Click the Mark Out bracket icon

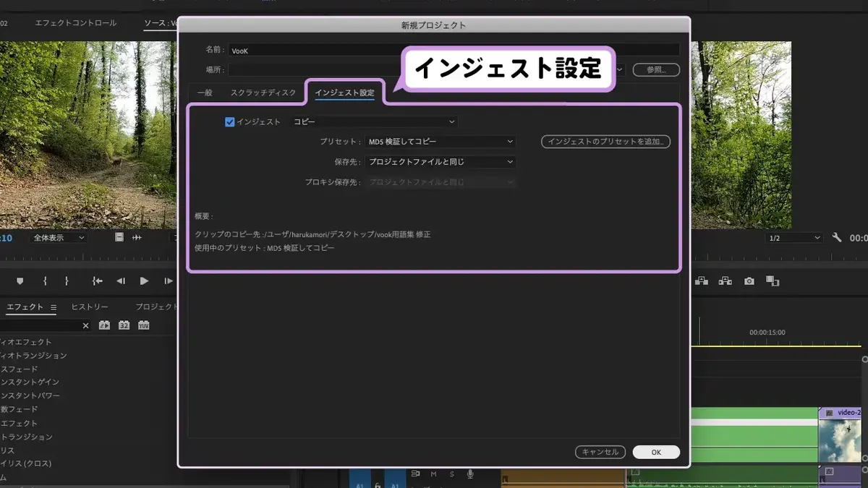[x=67, y=281]
